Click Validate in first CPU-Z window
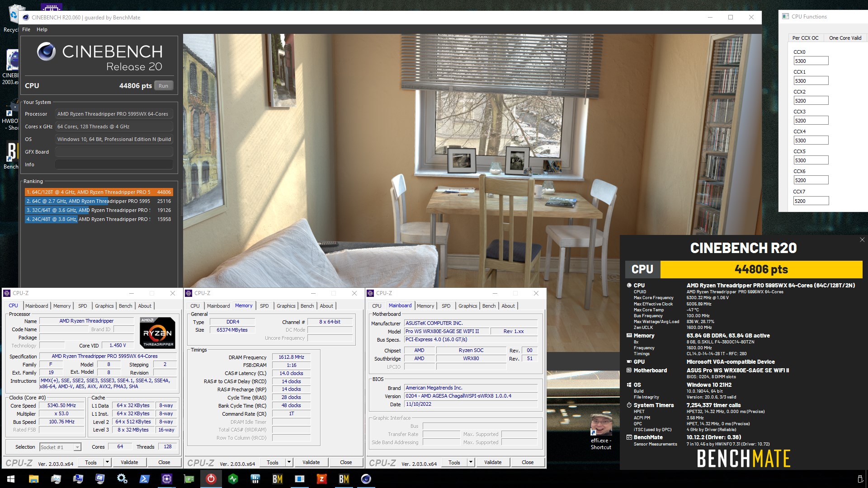 [x=129, y=462]
